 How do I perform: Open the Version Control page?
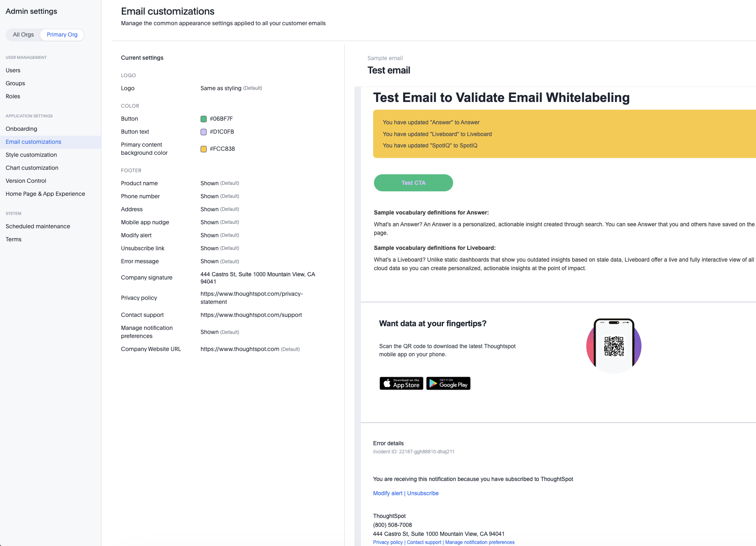point(26,181)
